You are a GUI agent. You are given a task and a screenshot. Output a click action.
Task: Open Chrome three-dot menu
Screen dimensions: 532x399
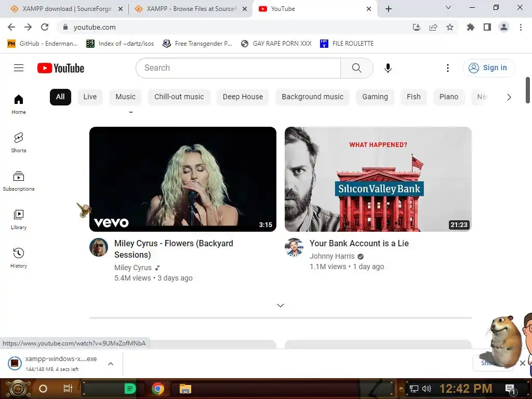click(521, 27)
